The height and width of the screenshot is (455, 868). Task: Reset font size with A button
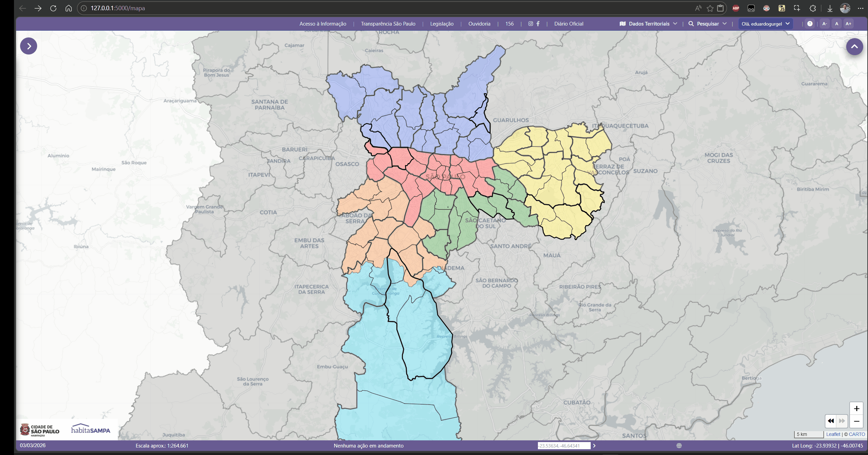[x=836, y=24]
